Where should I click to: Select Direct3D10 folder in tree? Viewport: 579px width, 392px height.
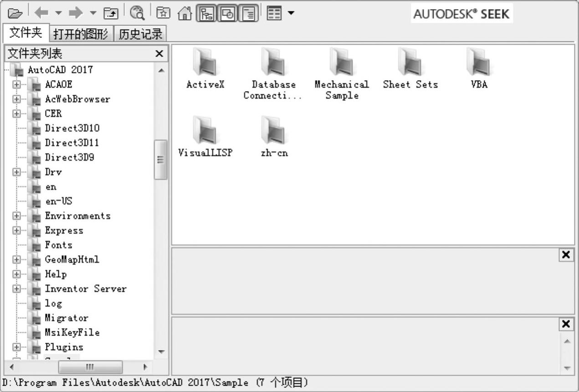pos(72,128)
